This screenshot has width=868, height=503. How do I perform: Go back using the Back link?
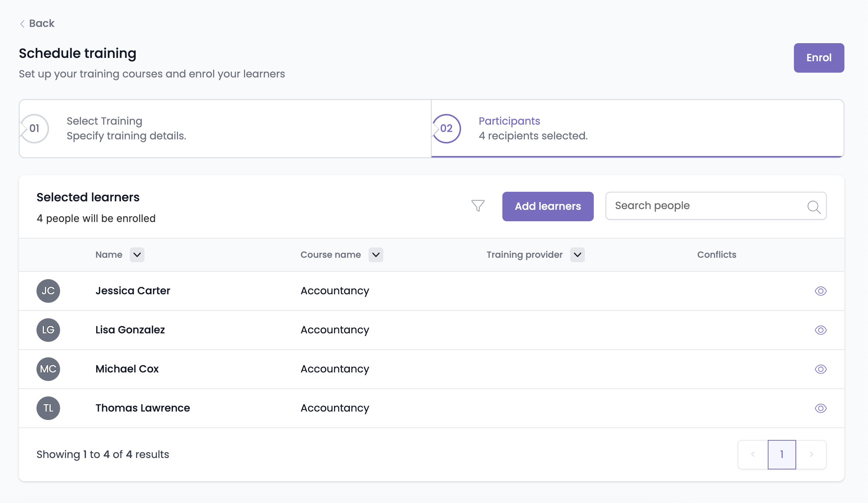(37, 24)
